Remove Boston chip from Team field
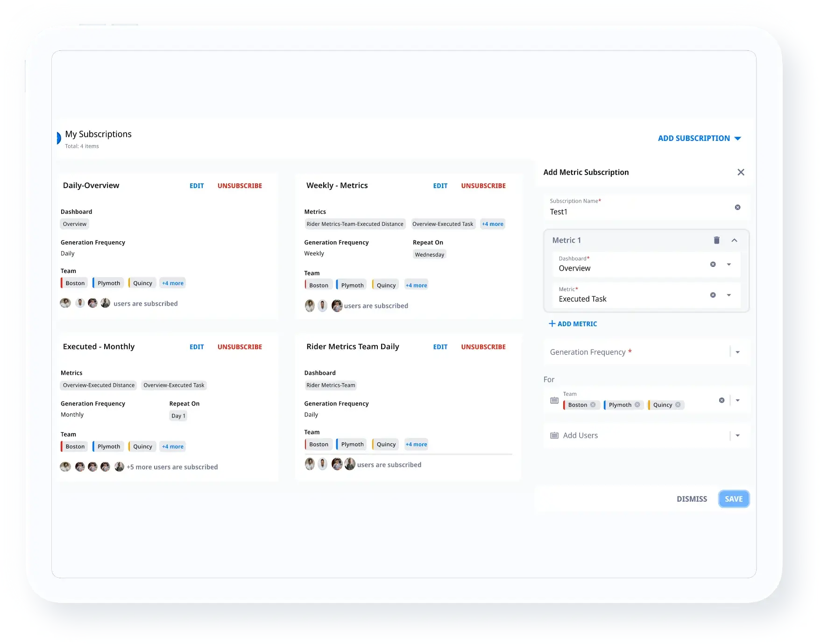The image size is (821, 644). point(593,405)
